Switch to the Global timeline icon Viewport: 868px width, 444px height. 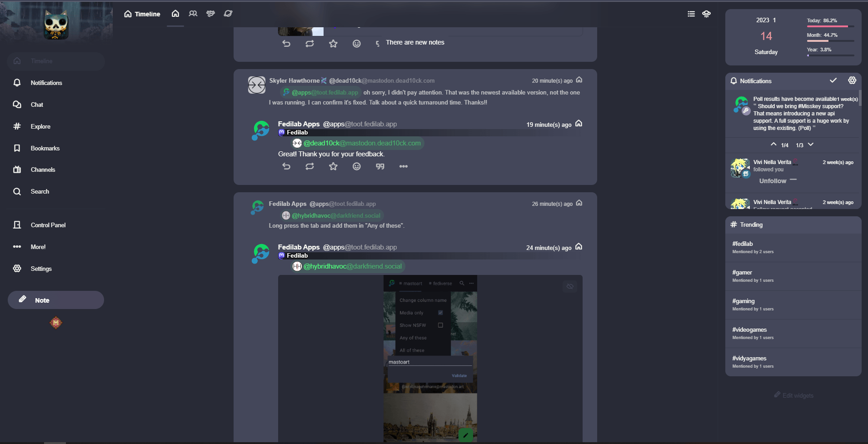pos(228,14)
